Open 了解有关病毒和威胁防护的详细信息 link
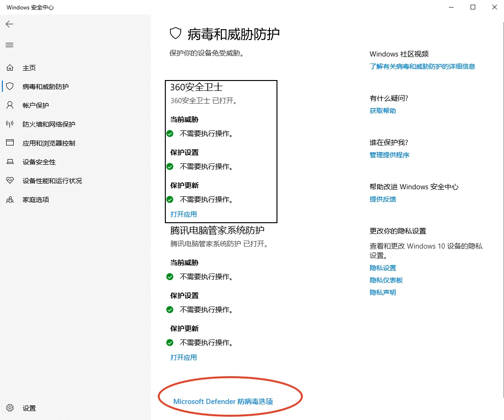Screen dimensions: 504x420 [x=422, y=66]
